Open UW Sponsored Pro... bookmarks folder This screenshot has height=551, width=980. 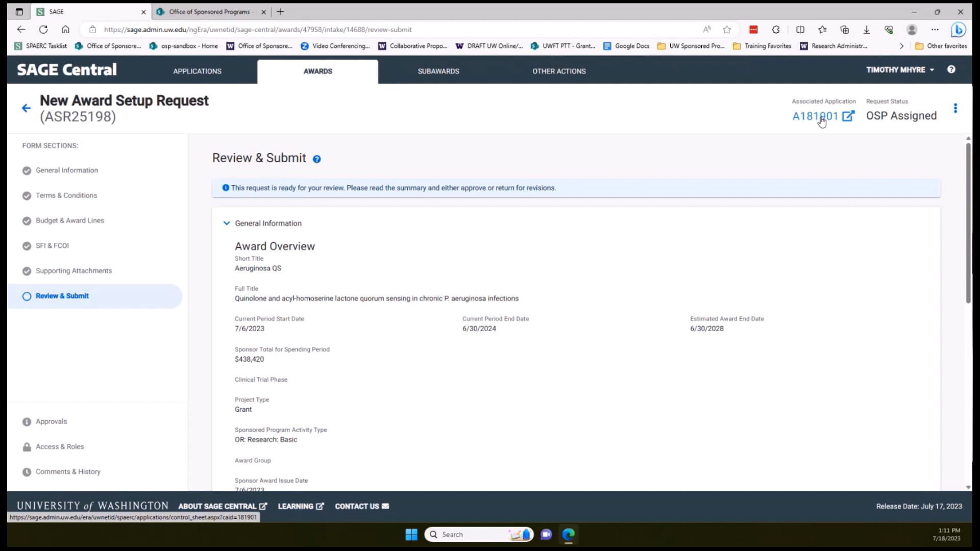pos(691,46)
